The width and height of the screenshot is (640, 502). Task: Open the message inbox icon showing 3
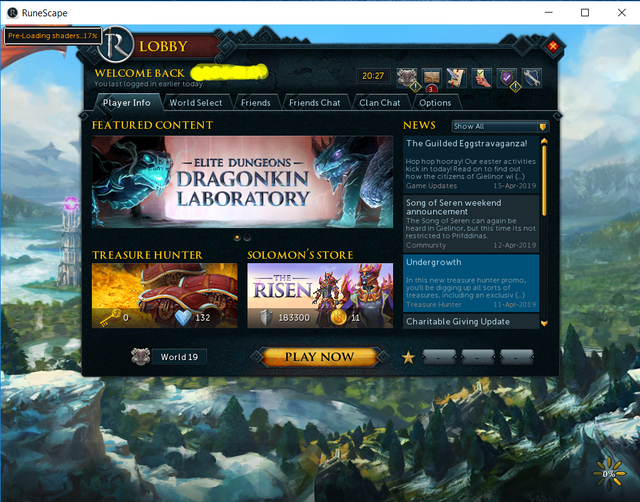432,78
